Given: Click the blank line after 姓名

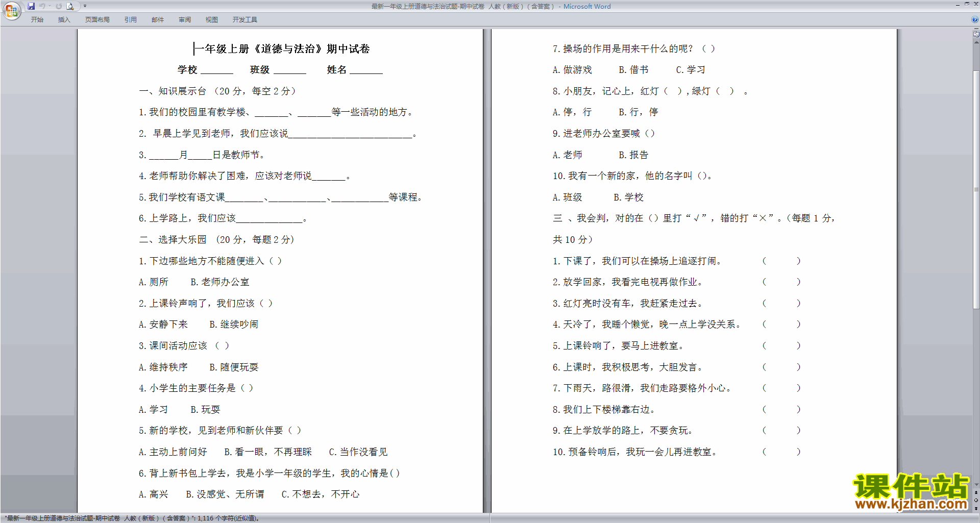Looking at the screenshot, I should 366,70.
